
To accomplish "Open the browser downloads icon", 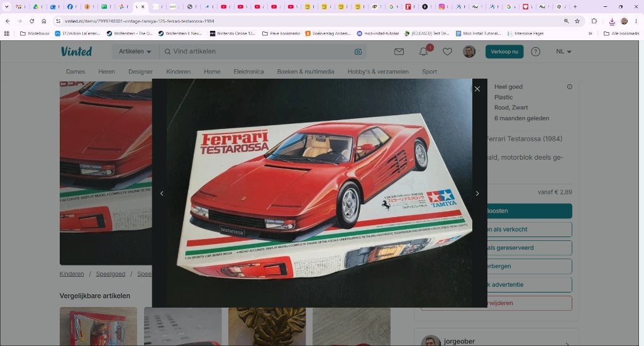I will pos(611,21).
